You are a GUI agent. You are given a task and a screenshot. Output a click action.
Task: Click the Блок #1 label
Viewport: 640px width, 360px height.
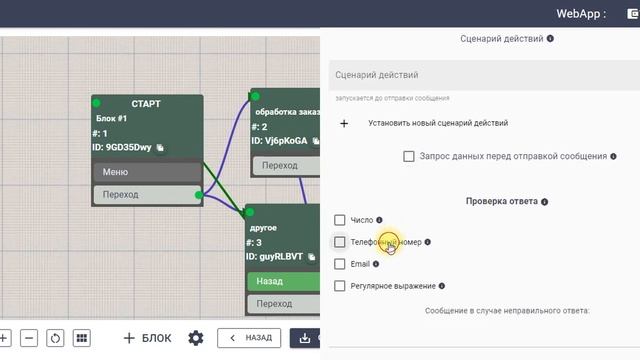(111, 118)
